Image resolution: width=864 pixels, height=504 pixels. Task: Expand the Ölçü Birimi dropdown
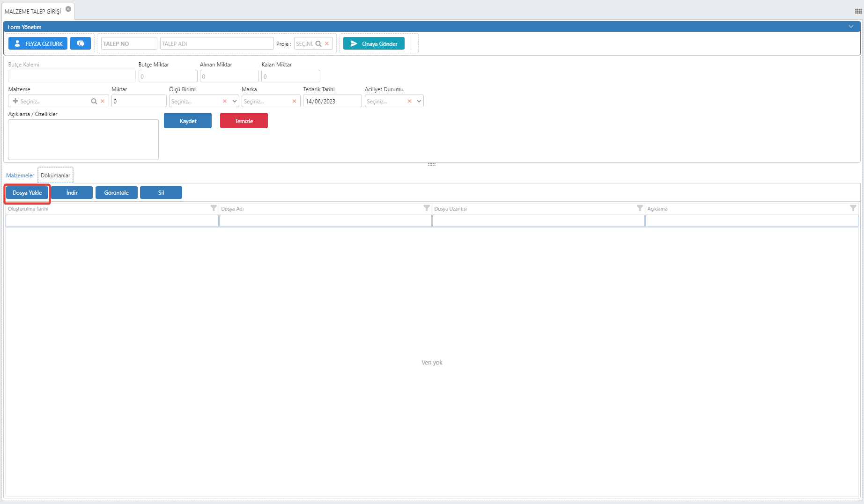[x=235, y=101]
